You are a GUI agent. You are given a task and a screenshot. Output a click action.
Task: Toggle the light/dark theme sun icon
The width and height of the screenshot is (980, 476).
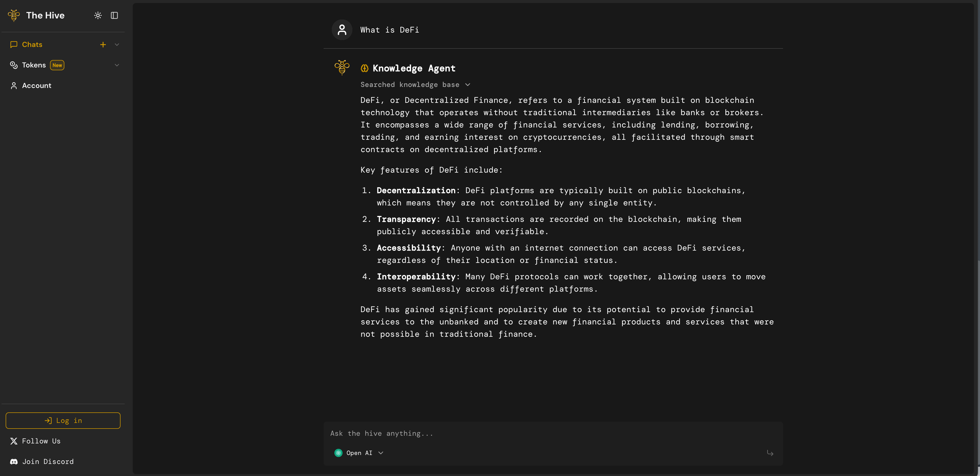coord(98,15)
